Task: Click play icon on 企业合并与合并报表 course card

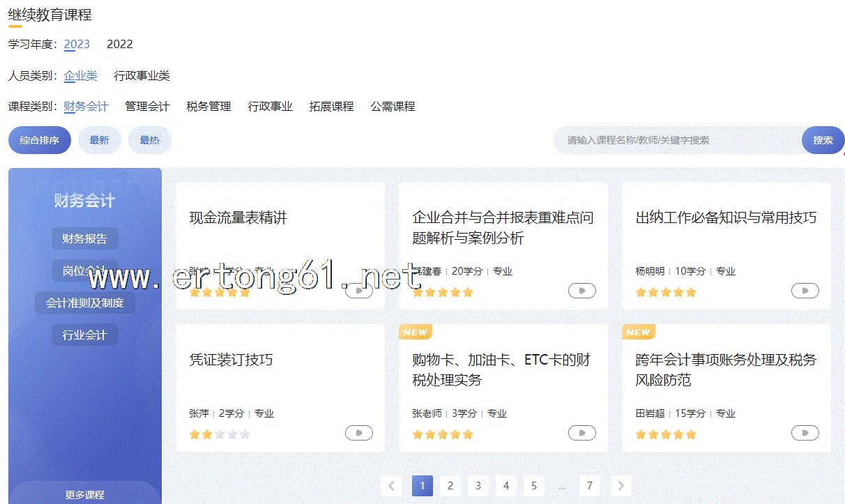Action: [x=581, y=291]
